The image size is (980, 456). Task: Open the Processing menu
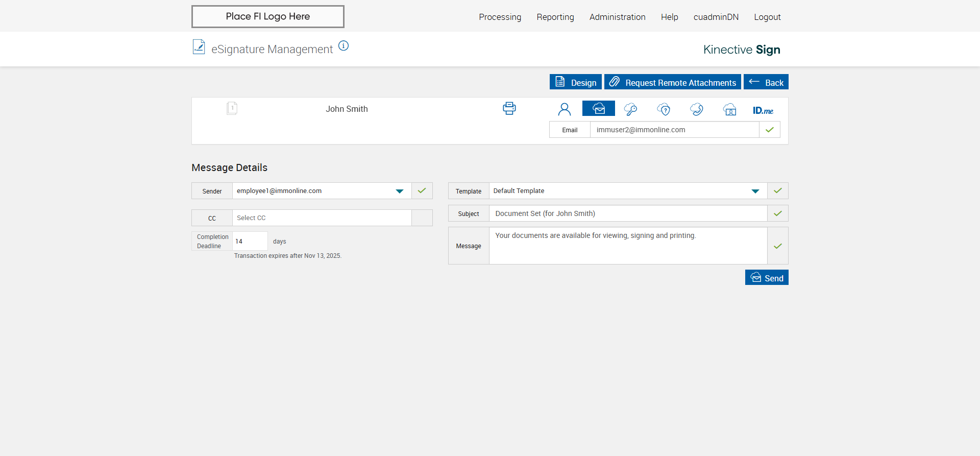[x=500, y=17]
